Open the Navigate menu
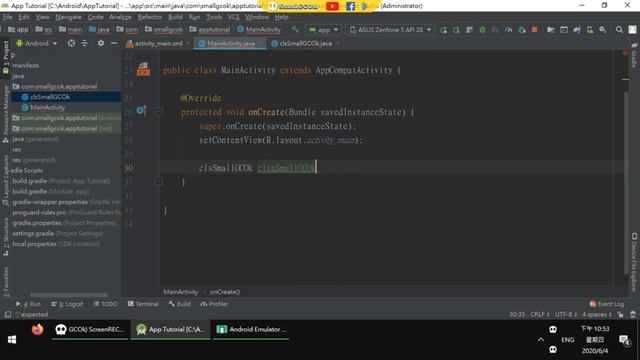Image resolution: width=640 pixels, height=360 pixels. tap(68, 17)
